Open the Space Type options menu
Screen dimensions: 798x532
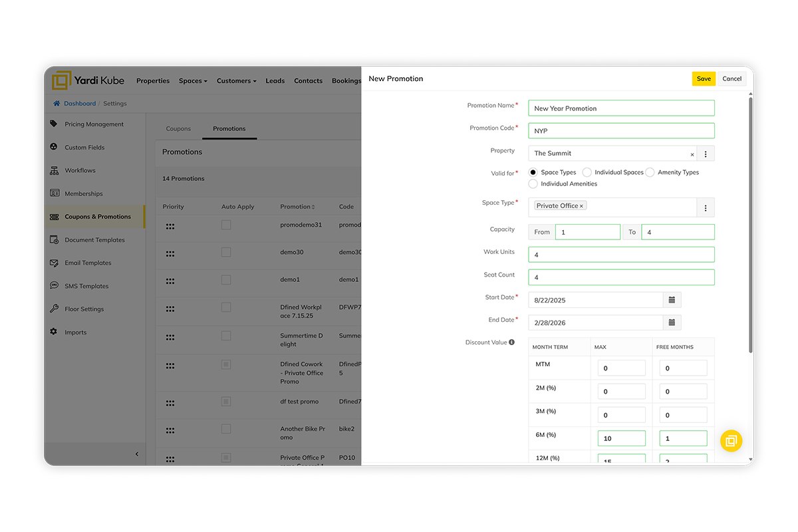point(706,208)
